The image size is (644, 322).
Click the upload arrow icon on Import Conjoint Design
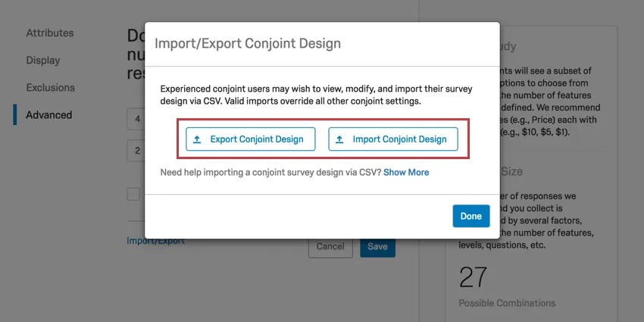(339, 139)
